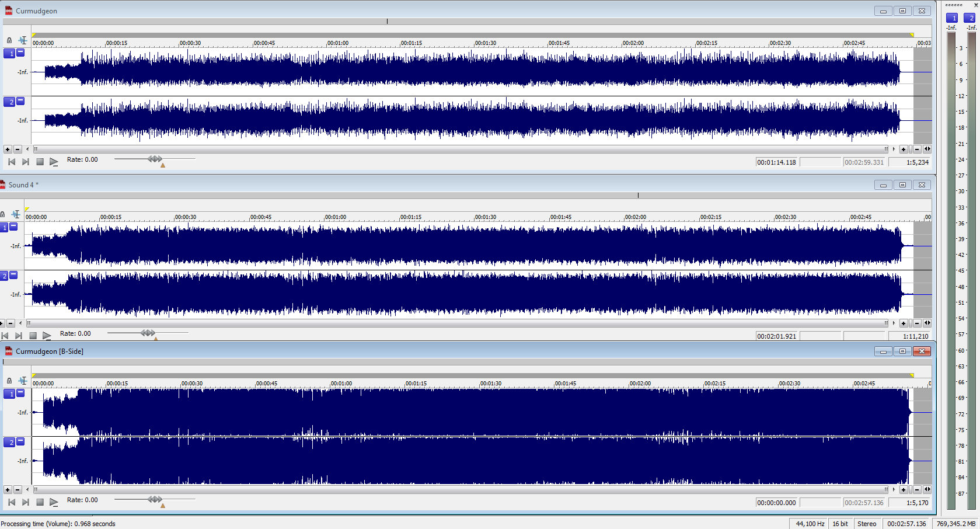Zoom in time ruler in Sound 4 window

(x=904, y=323)
